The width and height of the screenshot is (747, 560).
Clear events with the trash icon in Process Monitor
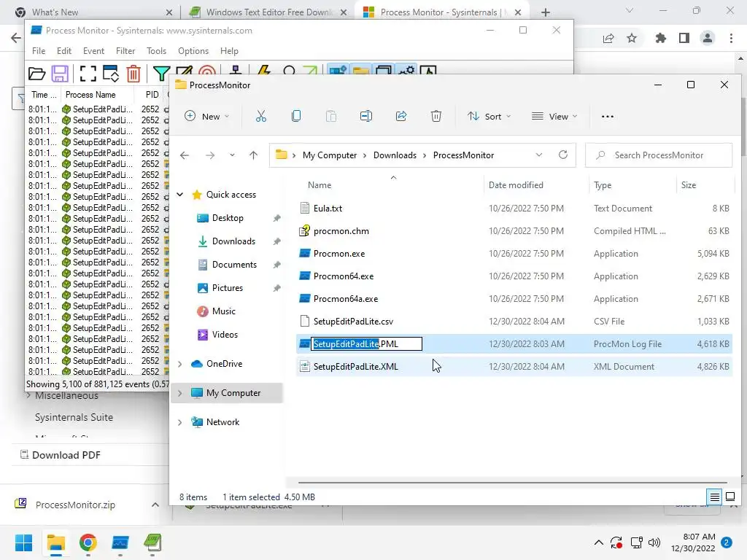pyautogui.click(x=134, y=74)
